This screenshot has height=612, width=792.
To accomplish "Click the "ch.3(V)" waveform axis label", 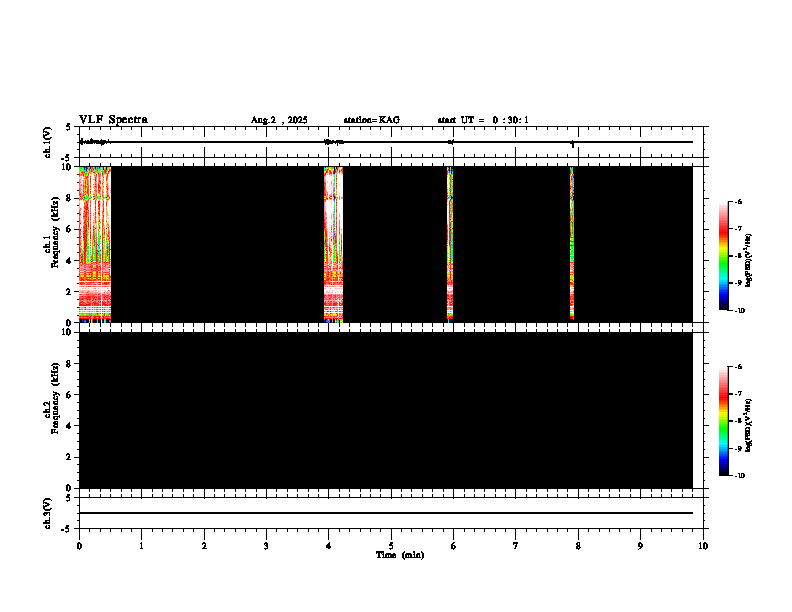I will pos(48,514).
